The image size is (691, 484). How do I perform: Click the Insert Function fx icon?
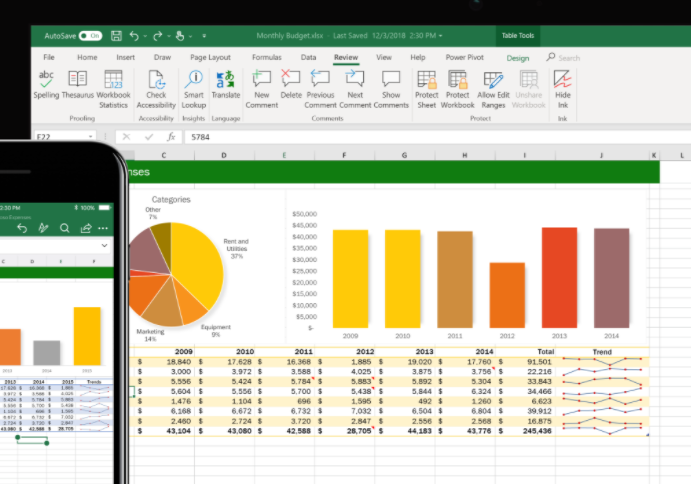(171, 137)
